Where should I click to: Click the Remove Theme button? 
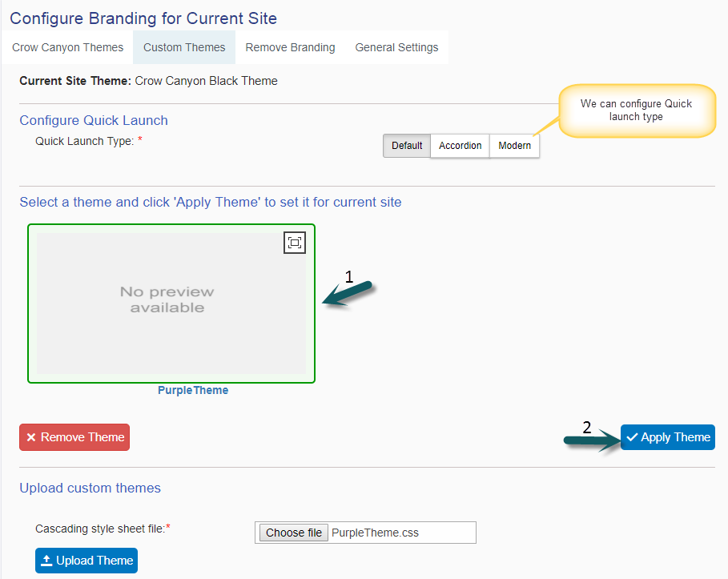click(74, 437)
